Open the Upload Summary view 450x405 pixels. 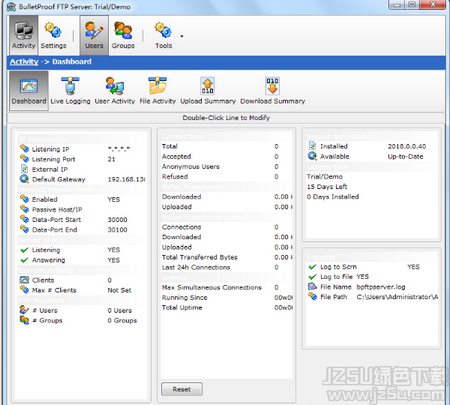[x=208, y=90]
